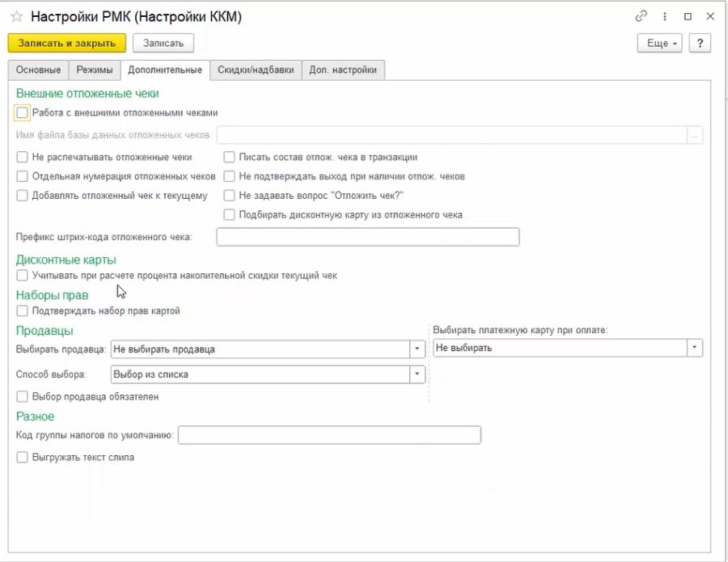This screenshot has width=728, height=562.
Task: Click the Имя файла базы данных field
Action: click(x=451, y=135)
